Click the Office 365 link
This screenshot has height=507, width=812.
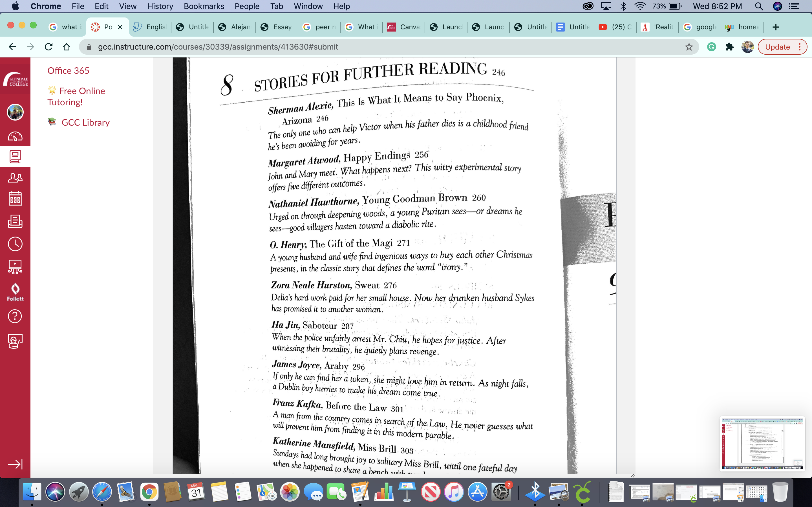(x=68, y=71)
